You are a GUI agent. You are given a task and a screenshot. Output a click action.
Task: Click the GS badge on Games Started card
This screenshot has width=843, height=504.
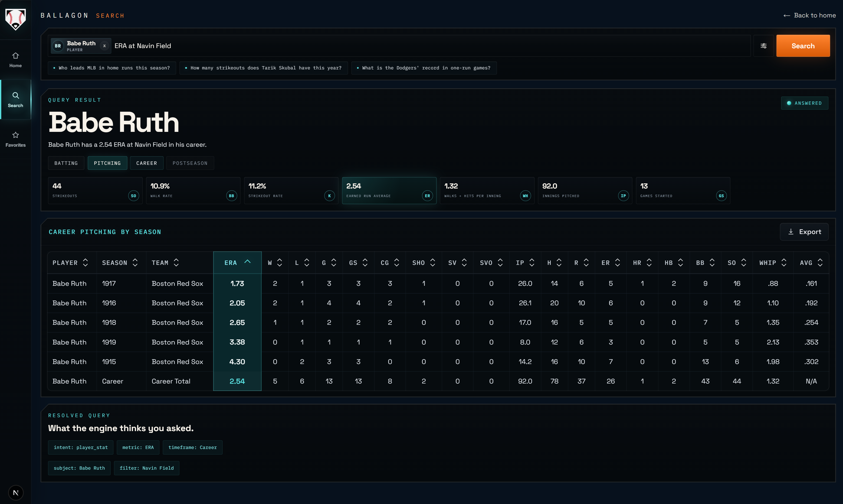point(721,196)
